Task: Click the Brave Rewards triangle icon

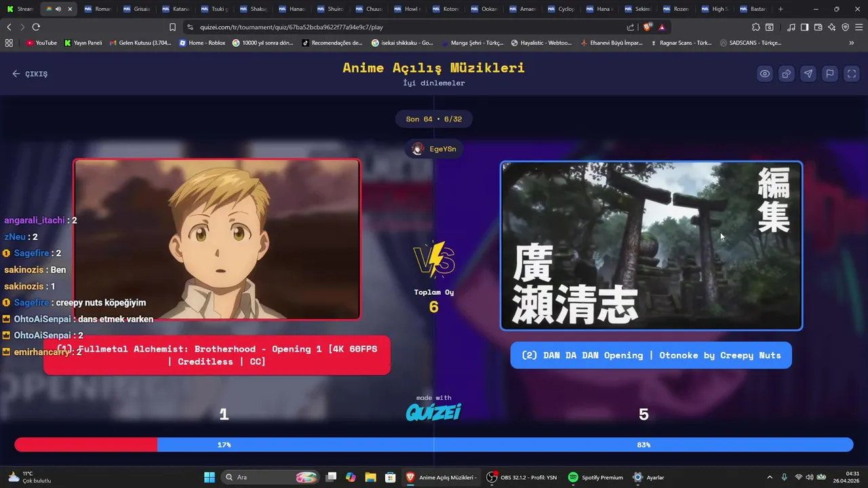Action: click(662, 27)
